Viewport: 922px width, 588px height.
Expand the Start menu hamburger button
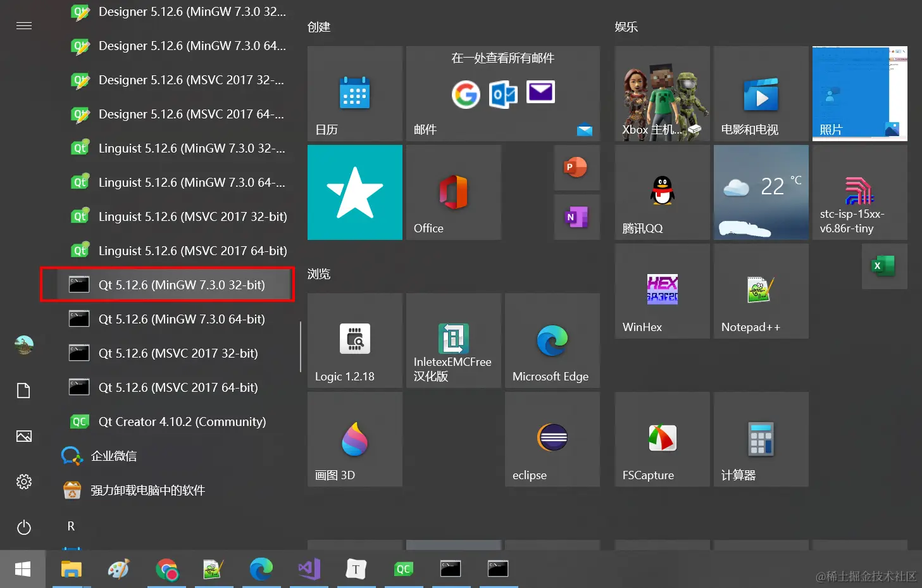coord(24,26)
